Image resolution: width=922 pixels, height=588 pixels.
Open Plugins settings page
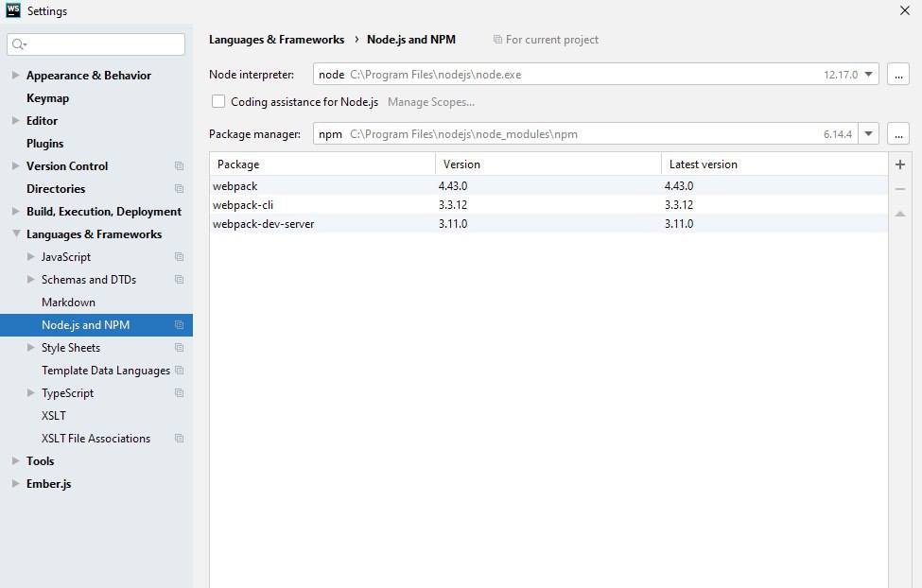tap(44, 144)
